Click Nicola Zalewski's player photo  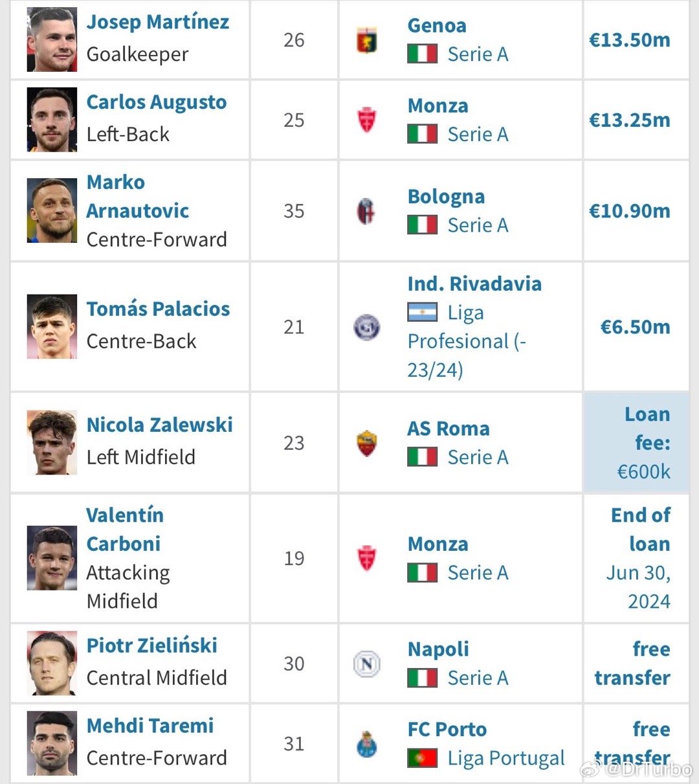tap(52, 443)
